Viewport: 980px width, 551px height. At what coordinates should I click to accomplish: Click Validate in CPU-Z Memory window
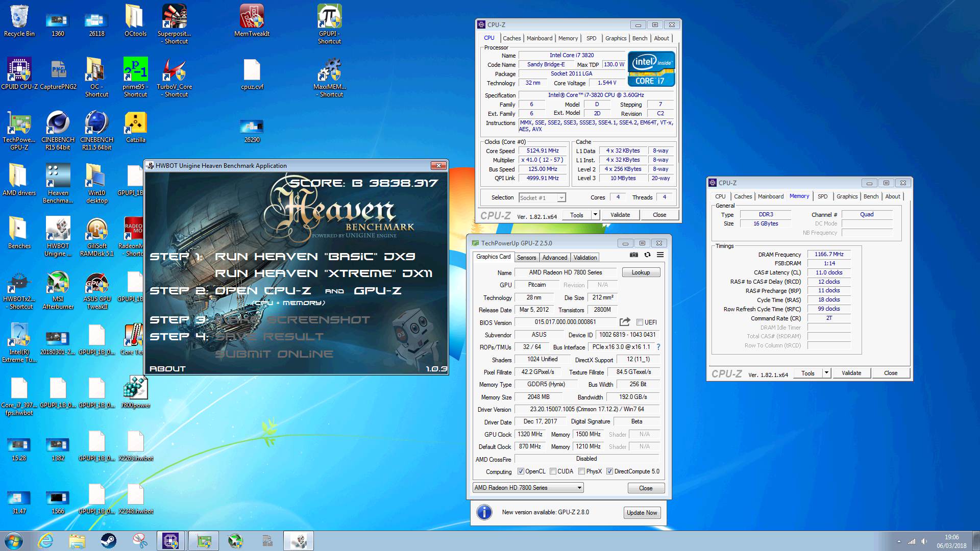[x=851, y=373]
